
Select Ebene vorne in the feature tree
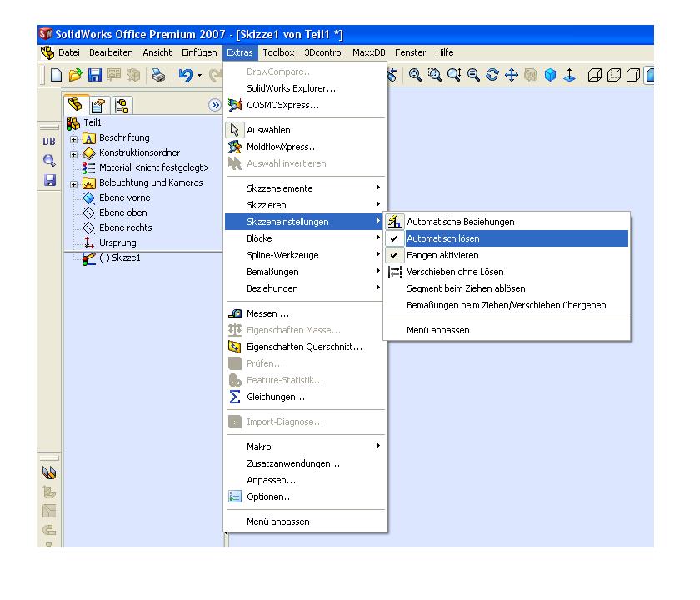(124, 197)
